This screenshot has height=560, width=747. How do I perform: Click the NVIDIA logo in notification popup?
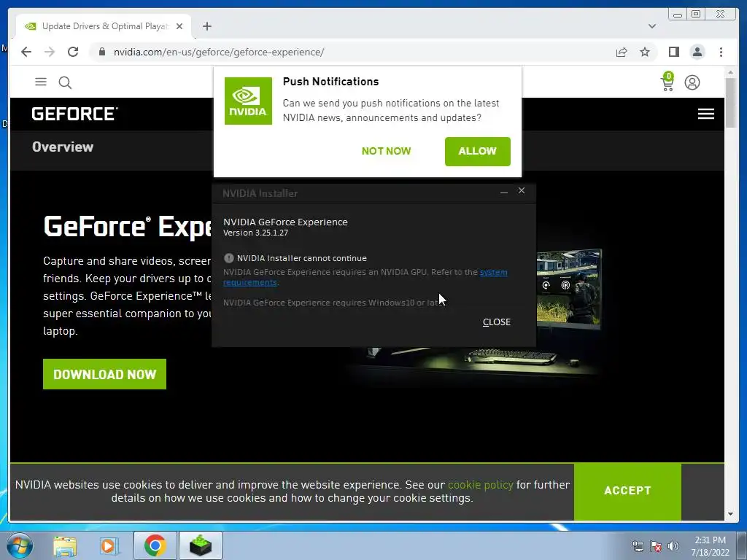click(248, 101)
